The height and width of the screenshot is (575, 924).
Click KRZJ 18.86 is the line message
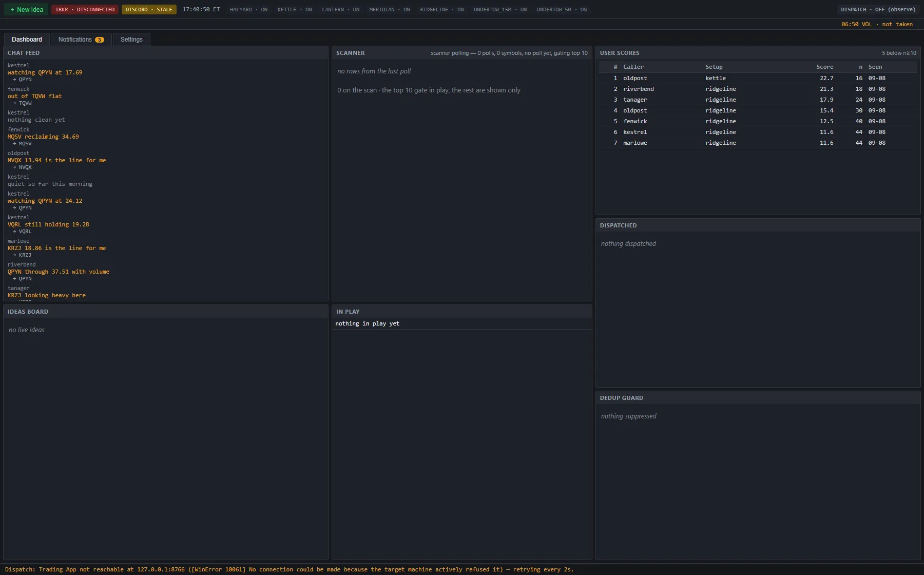click(56, 248)
